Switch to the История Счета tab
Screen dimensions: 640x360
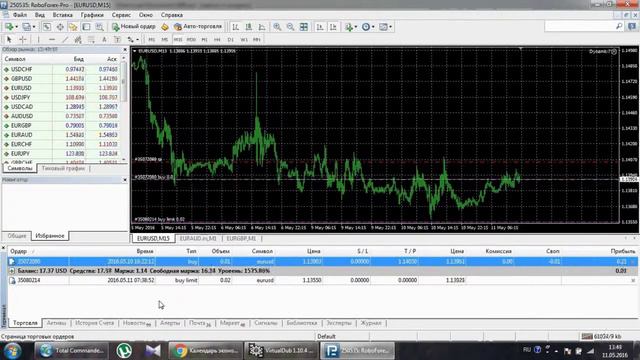pos(94,323)
